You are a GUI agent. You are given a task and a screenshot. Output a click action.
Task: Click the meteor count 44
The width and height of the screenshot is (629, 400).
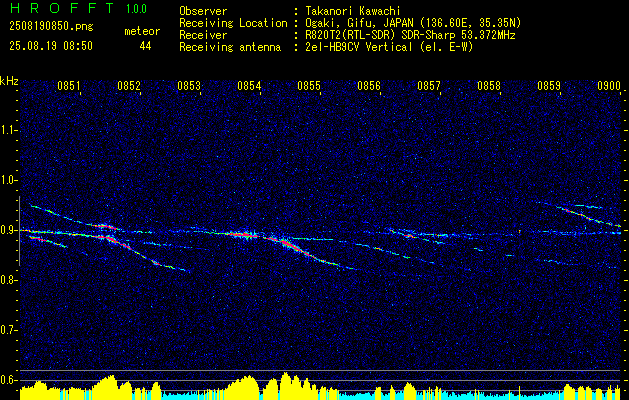(x=145, y=46)
